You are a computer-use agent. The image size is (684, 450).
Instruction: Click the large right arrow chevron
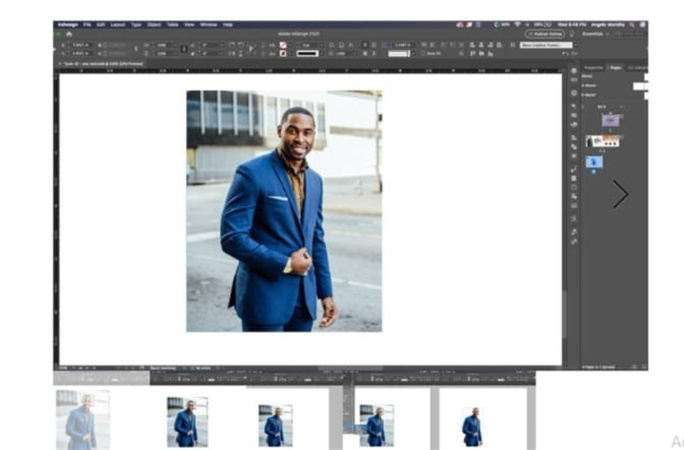[620, 194]
